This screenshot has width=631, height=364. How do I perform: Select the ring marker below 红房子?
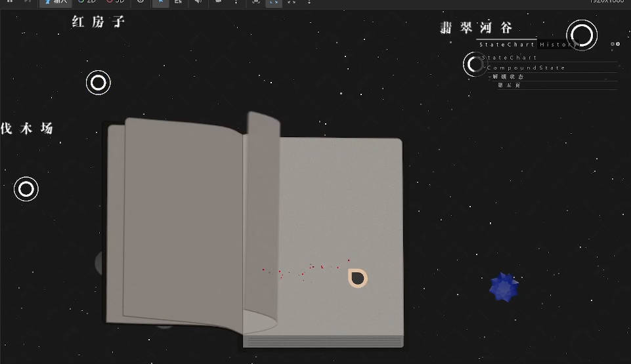[98, 83]
